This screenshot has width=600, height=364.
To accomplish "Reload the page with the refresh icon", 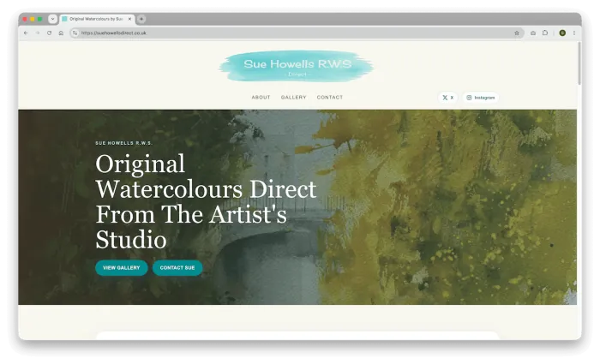I will click(x=50, y=33).
